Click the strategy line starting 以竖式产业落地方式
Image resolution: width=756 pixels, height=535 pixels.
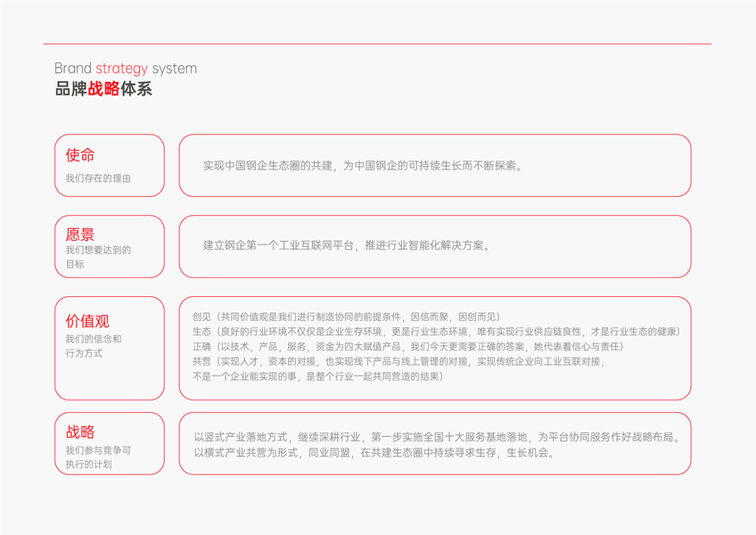pos(438,438)
